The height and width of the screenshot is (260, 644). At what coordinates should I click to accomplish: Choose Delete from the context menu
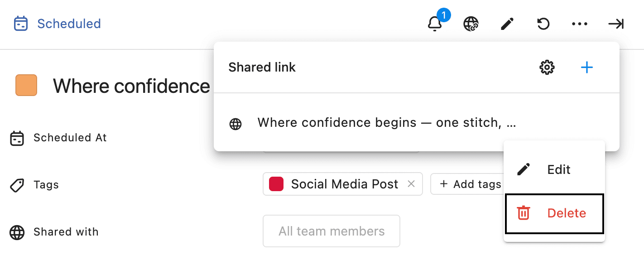(554, 213)
